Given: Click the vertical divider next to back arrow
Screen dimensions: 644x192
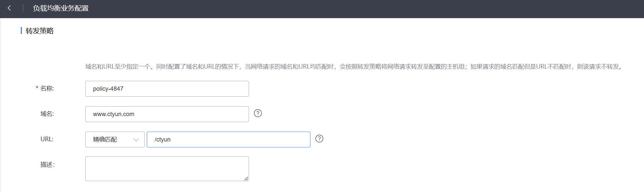Looking at the screenshot, I should point(23,8).
